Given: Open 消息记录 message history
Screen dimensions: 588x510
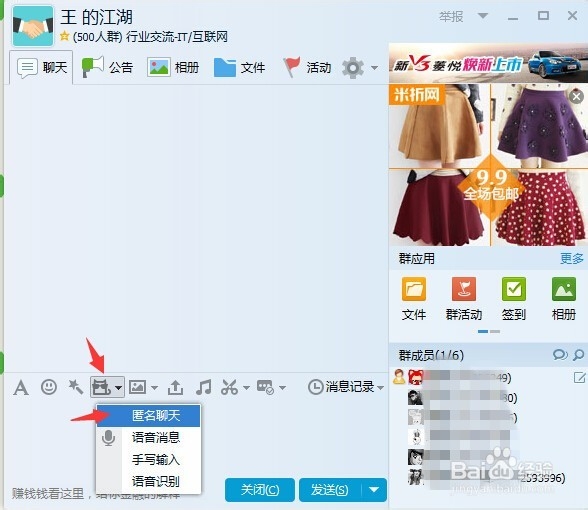Looking at the screenshot, I should pyautogui.click(x=341, y=387).
